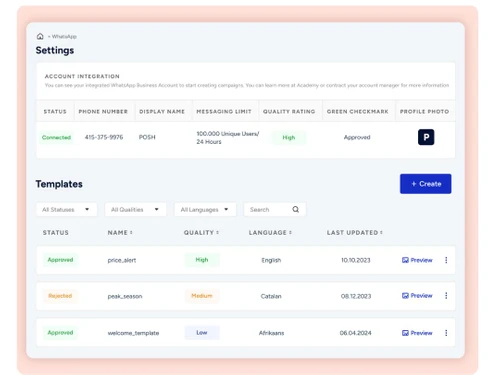Click the Approved badge on welcome_template row
Screen dimensions: 500x375
[x=60, y=332]
